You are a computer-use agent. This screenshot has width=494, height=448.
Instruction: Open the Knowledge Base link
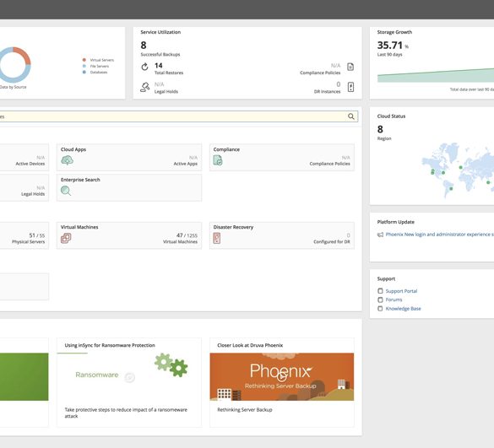point(404,309)
